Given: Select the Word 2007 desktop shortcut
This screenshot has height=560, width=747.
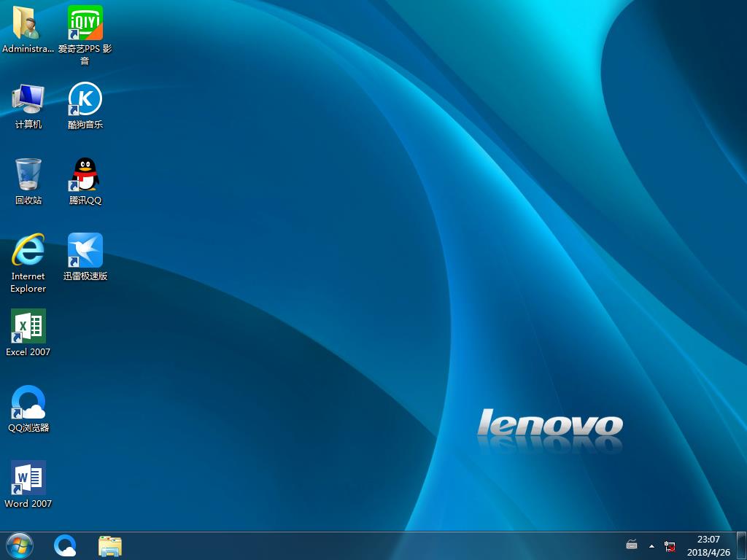Looking at the screenshot, I should point(28,478).
